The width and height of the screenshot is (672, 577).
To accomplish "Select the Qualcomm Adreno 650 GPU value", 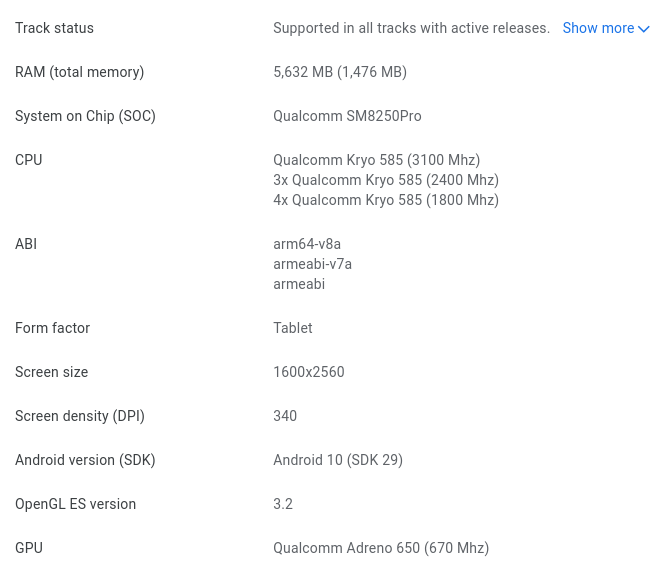I will point(380,548).
